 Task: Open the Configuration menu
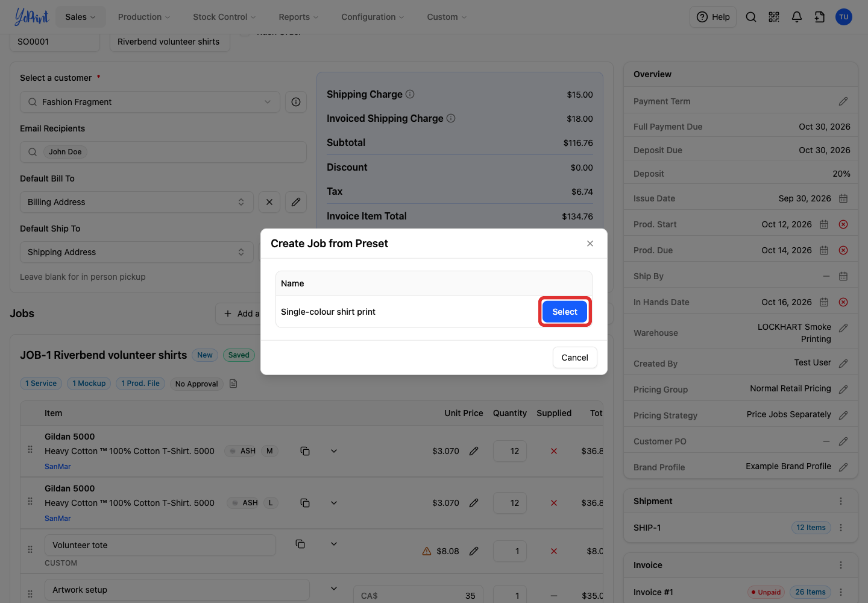click(x=373, y=17)
